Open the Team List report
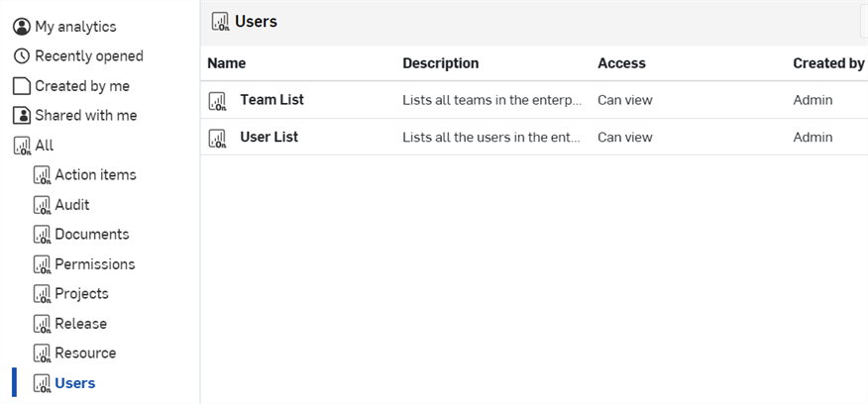Screen dimensions: 868x404 [x=271, y=100]
